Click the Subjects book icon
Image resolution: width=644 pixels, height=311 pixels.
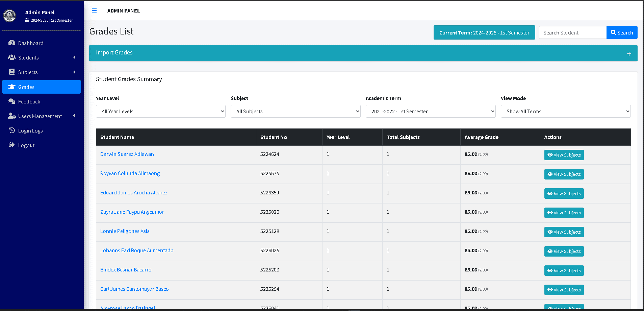pos(12,72)
